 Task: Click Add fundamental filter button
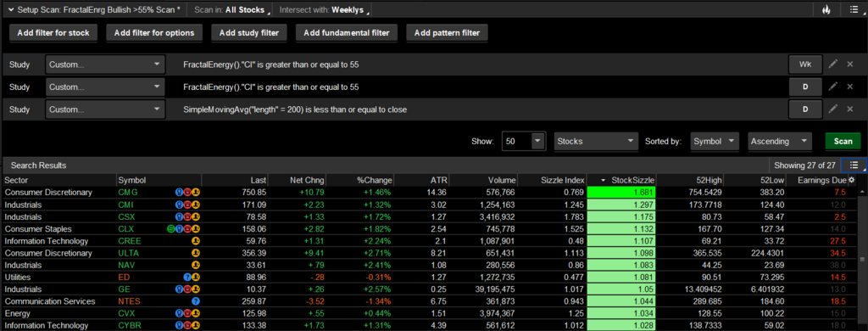click(347, 33)
